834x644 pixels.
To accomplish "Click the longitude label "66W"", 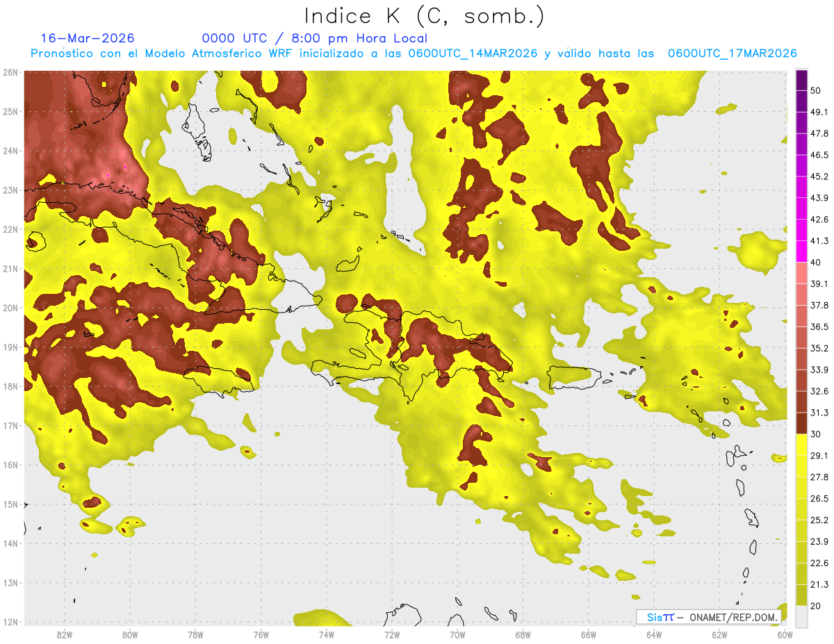I will point(589,635).
